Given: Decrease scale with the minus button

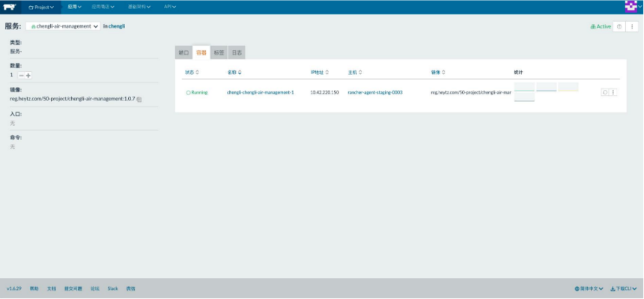Looking at the screenshot, I should click(x=22, y=75).
